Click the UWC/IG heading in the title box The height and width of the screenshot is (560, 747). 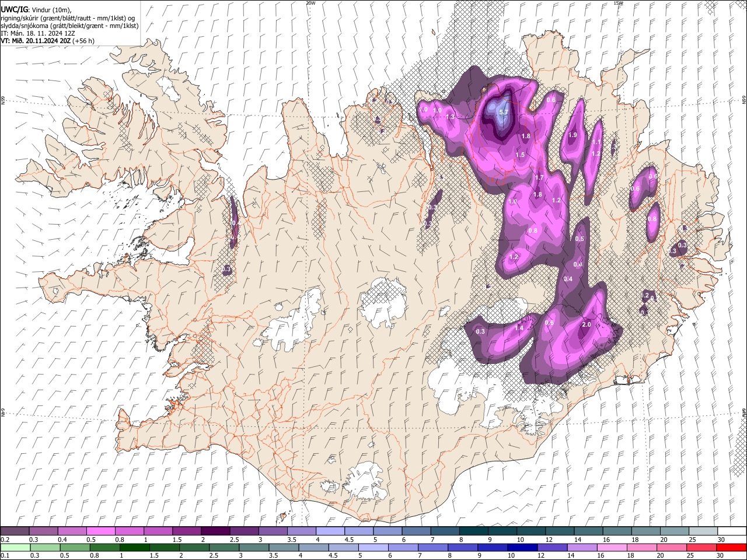(13, 9)
